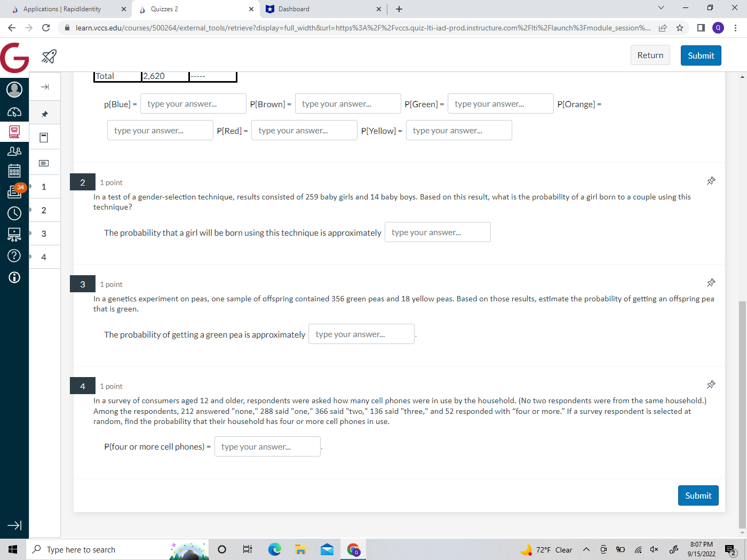Screen dimensions: 747x560
Task: Open Windows Start menu
Action: pos(13,549)
